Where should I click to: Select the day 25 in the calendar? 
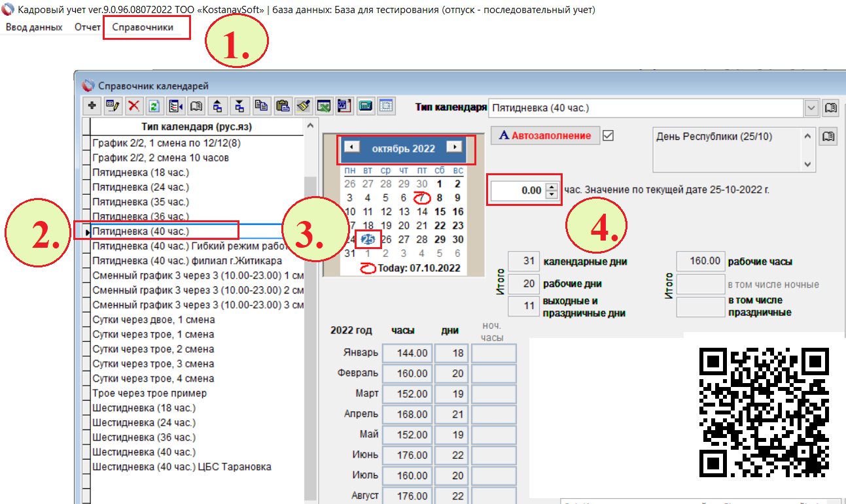(x=368, y=239)
